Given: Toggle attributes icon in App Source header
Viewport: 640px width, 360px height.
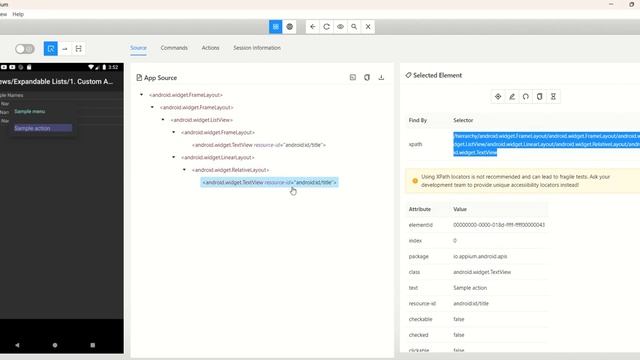Looking at the screenshot, I should [x=353, y=78].
